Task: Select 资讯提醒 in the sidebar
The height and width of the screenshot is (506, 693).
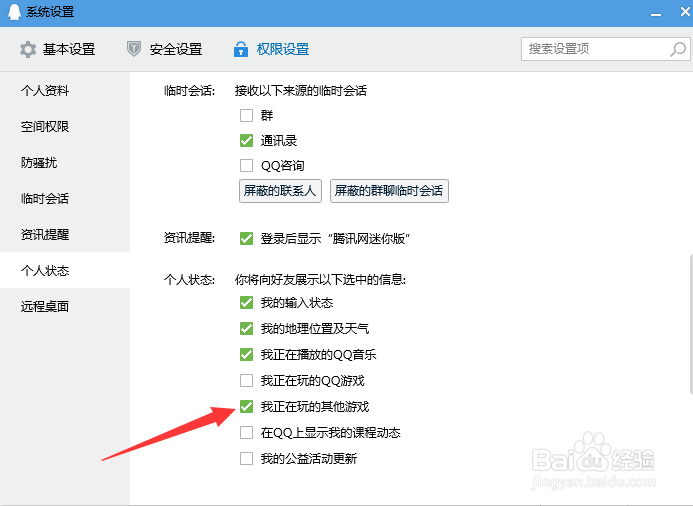Action: [x=65, y=234]
